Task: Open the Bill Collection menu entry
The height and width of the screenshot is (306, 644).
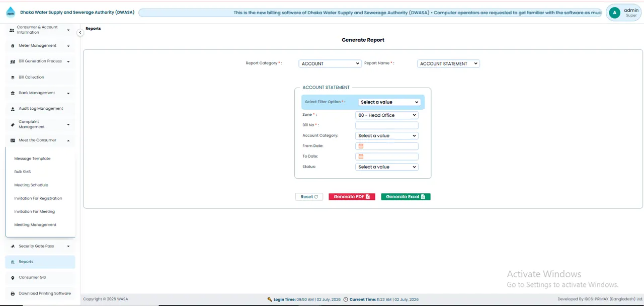Action: click(x=40, y=78)
